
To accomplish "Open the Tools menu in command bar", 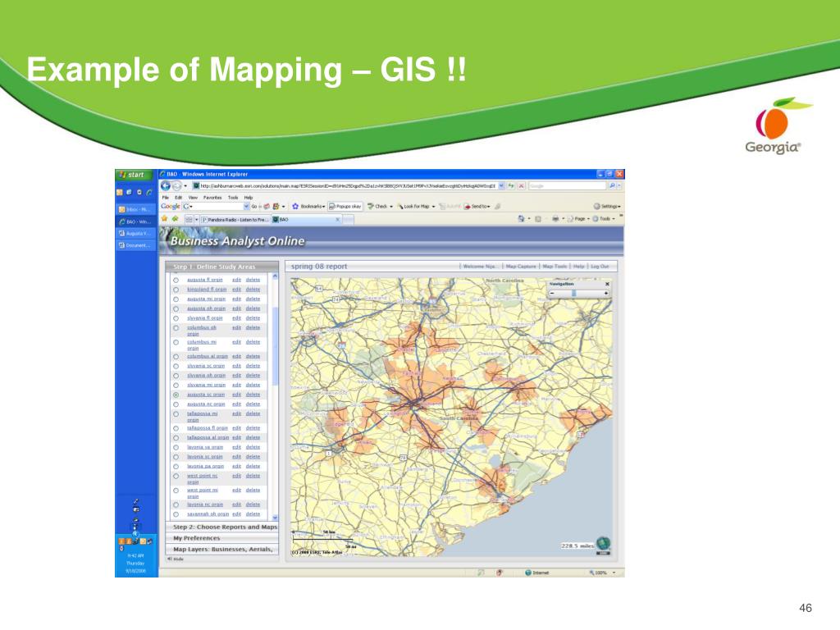I will (604, 218).
